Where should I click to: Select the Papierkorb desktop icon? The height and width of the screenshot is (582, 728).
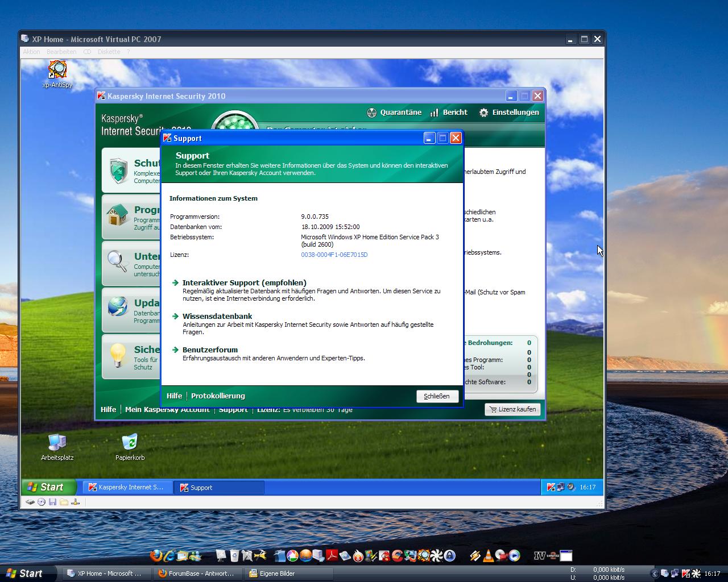130,447
